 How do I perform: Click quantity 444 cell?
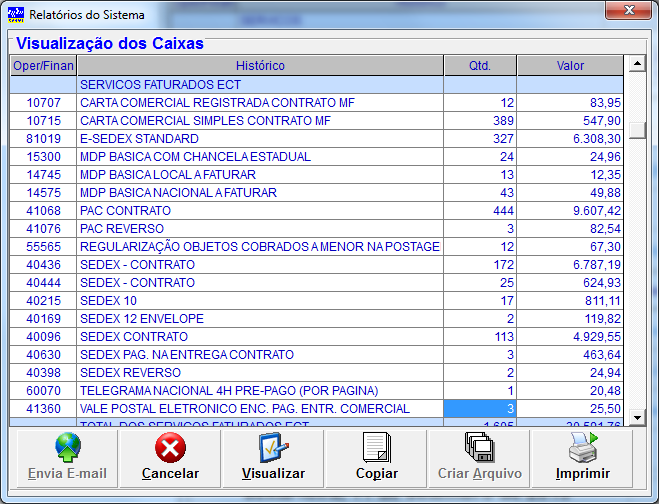pos(480,211)
